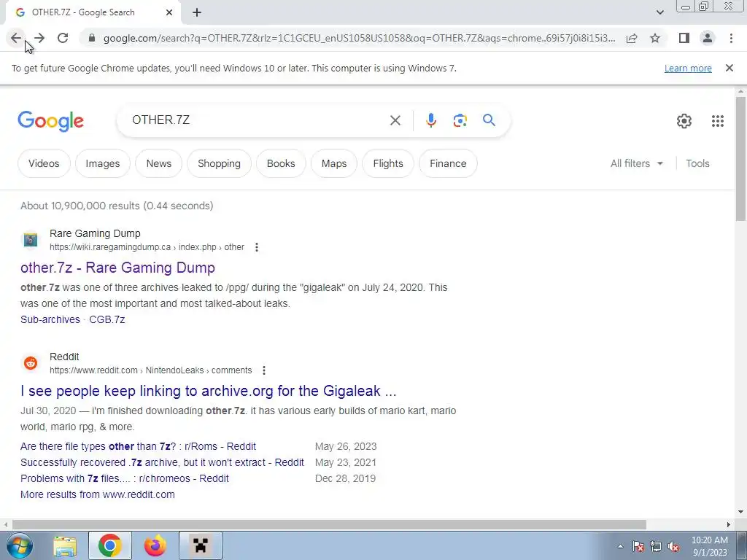Open the Reddit Gigaleak archive.org thread

pyautogui.click(x=208, y=391)
